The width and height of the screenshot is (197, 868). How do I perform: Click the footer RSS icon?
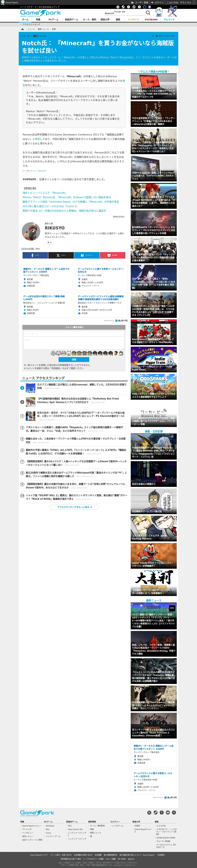[x=174, y=812]
